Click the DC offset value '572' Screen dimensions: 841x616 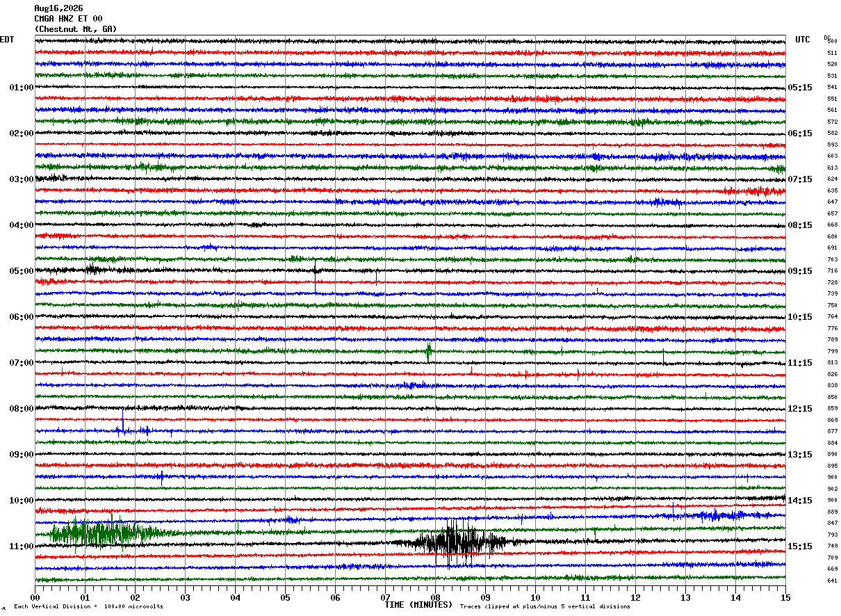(x=832, y=122)
